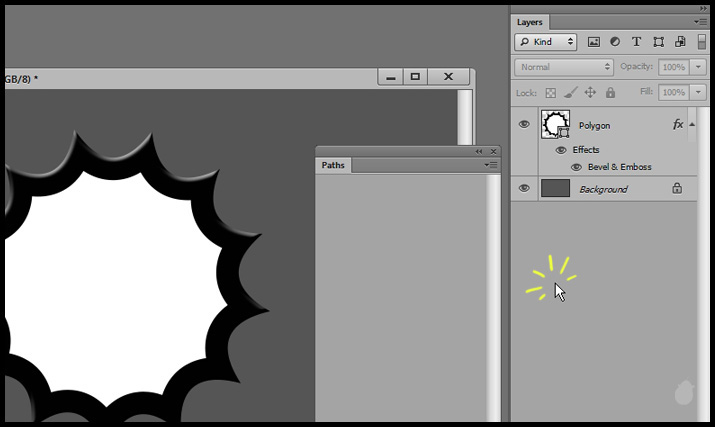Filter layers by smart object icon
715x427 pixels.
click(680, 42)
